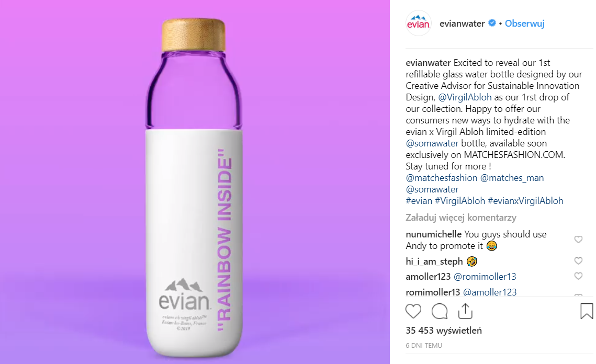This screenshot has width=596, height=364.
Task: Save the post with the bookmark icon
Action: [587, 311]
